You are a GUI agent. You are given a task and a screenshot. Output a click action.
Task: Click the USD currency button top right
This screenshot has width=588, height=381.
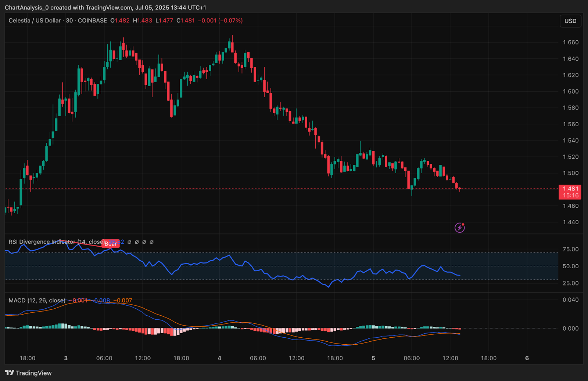coord(570,21)
